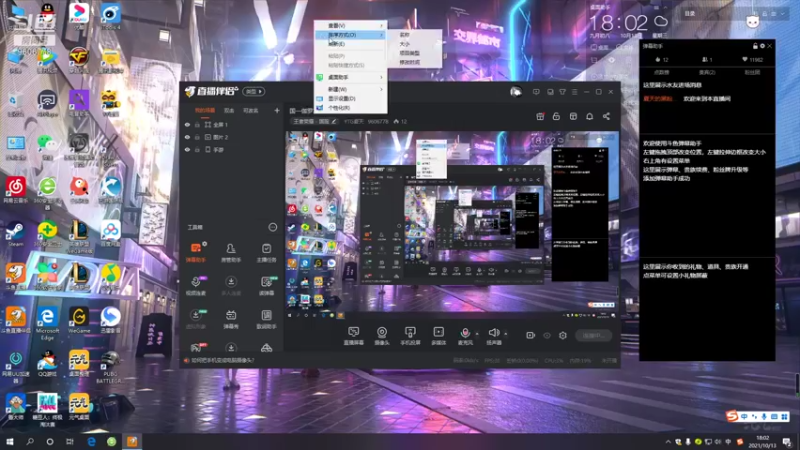
Task: Click the share icon above preview
Action: click(606, 116)
